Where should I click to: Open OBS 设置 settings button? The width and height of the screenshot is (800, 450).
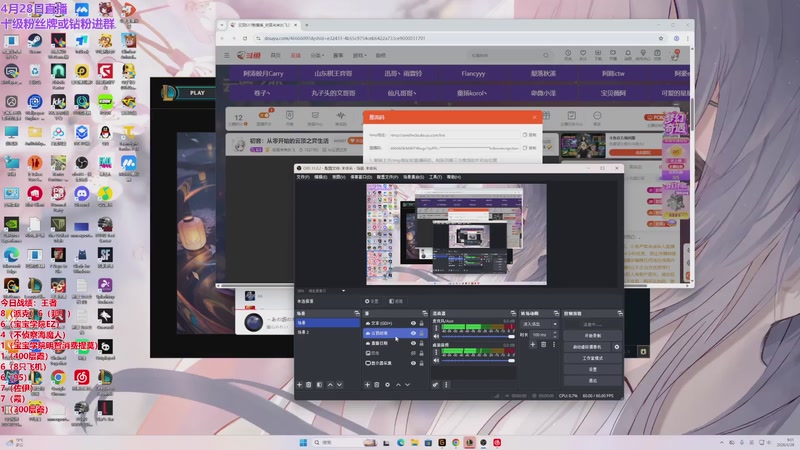point(592,369)
